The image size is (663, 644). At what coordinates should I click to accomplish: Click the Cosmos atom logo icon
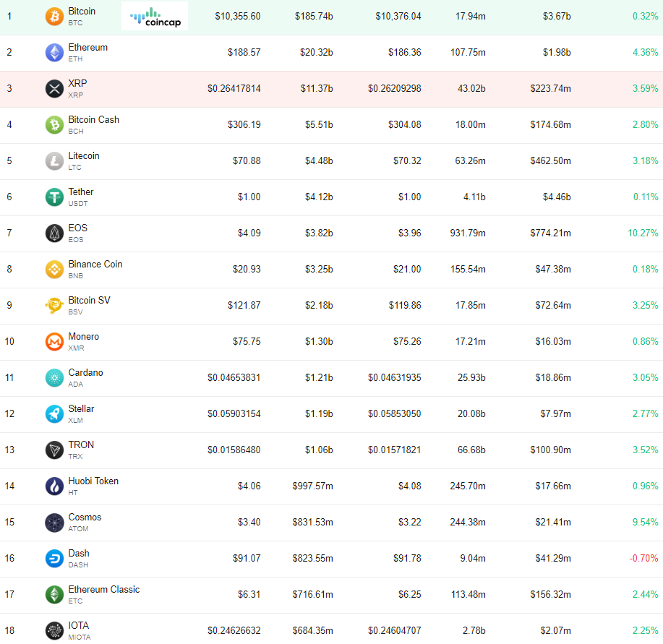54,523
